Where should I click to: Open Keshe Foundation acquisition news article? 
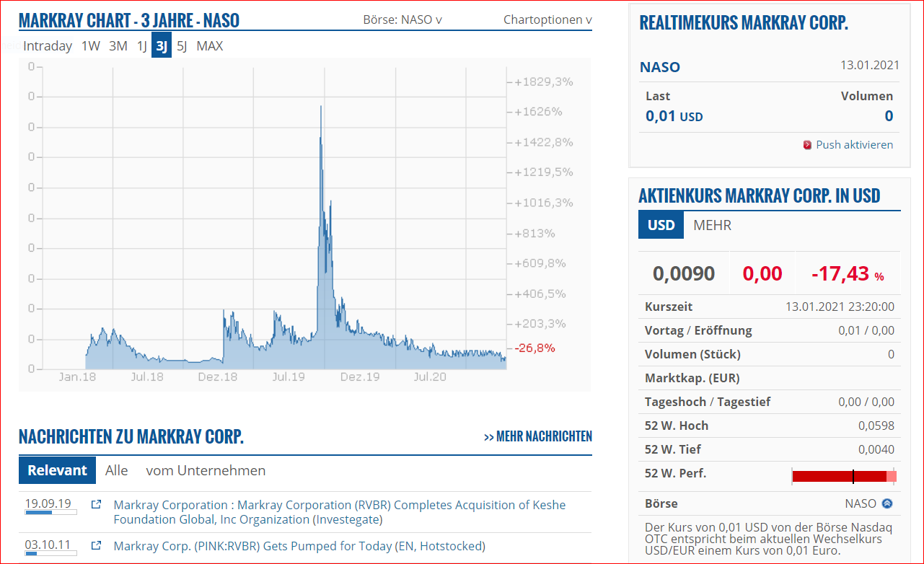coord(340,512)
